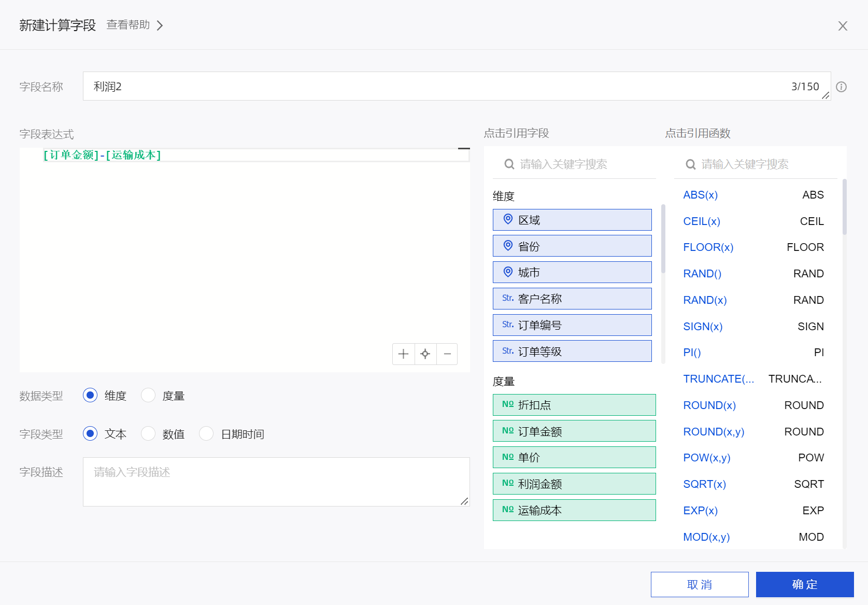
Task: Click the function list scrollbar
Action: 844,207
